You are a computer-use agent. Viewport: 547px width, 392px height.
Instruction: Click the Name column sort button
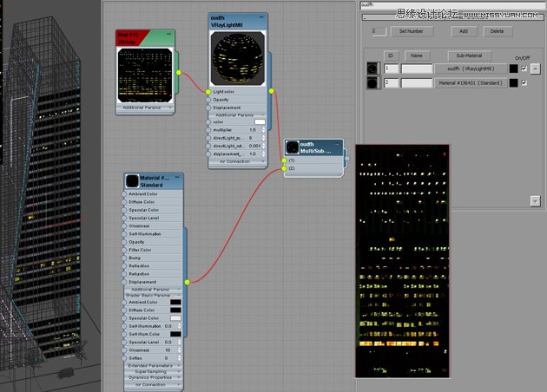point(417,56)
